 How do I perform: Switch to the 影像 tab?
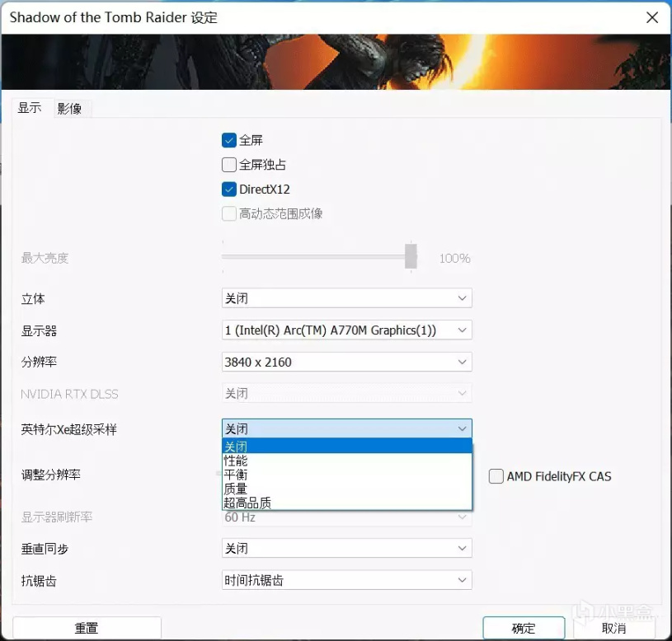[x=70, y=109]
